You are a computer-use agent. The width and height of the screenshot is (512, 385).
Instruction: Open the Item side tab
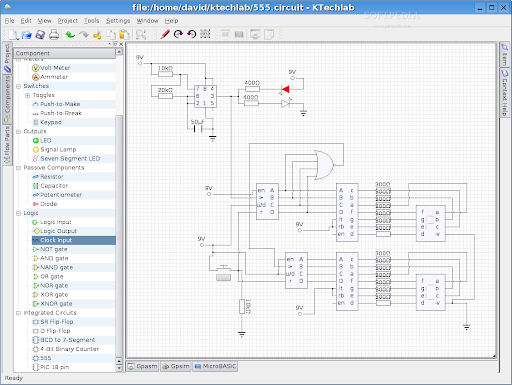(505, 55)
